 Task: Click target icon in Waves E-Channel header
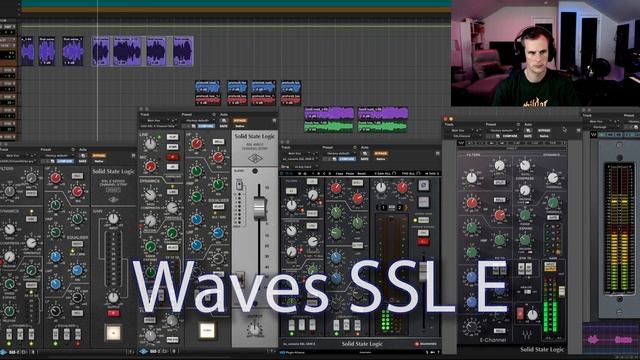(578, 130)
